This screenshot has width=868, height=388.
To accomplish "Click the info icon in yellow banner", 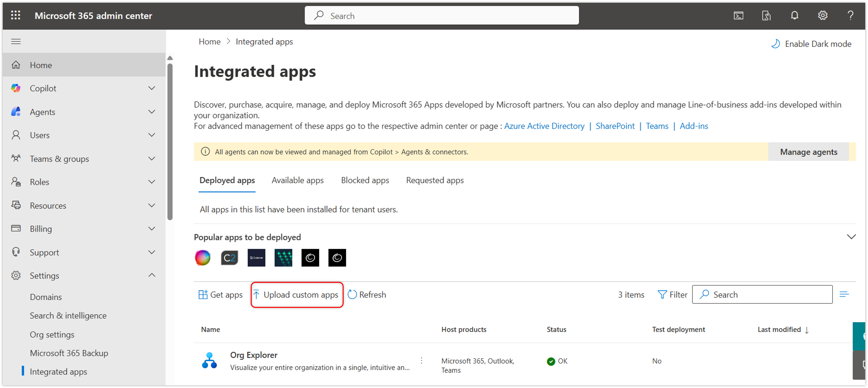I will (x=205, y=152).
